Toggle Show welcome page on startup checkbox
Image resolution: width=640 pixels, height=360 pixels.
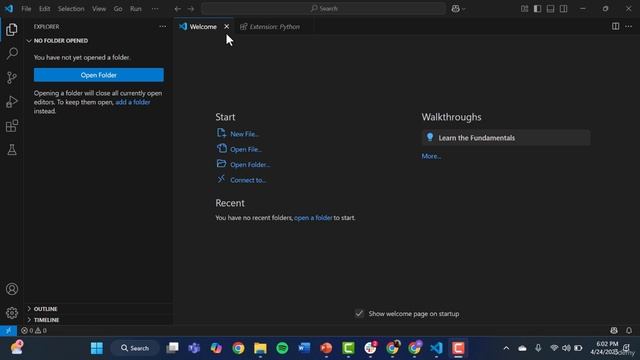pos(359,313)
